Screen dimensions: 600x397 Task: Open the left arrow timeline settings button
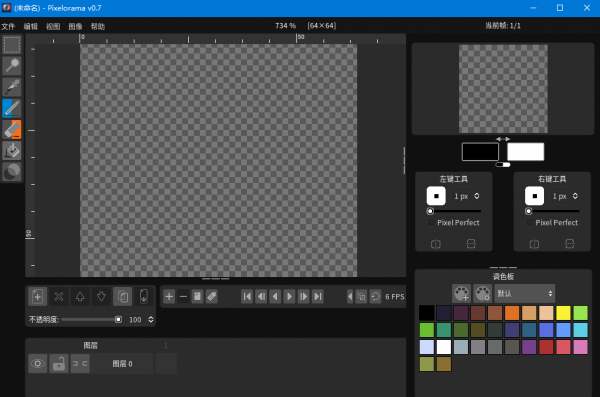[x=350, y=296]
